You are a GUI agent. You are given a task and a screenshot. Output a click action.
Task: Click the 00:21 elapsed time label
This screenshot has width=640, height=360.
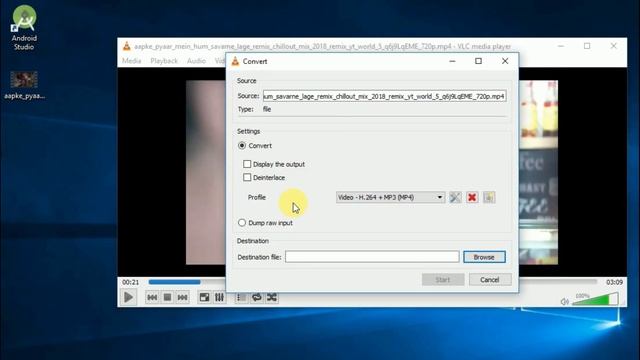click(x=131, y=282)
